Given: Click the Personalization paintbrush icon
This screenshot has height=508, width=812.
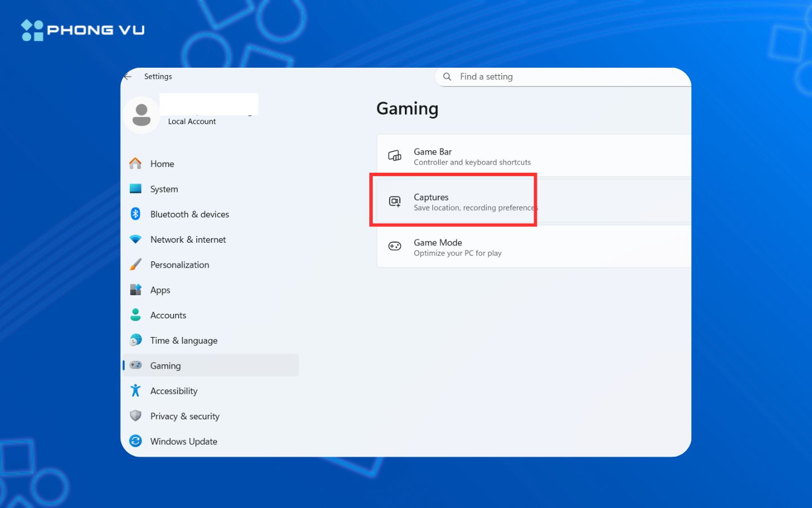Looking at the screenshot, I should click(x=136, y=264).
